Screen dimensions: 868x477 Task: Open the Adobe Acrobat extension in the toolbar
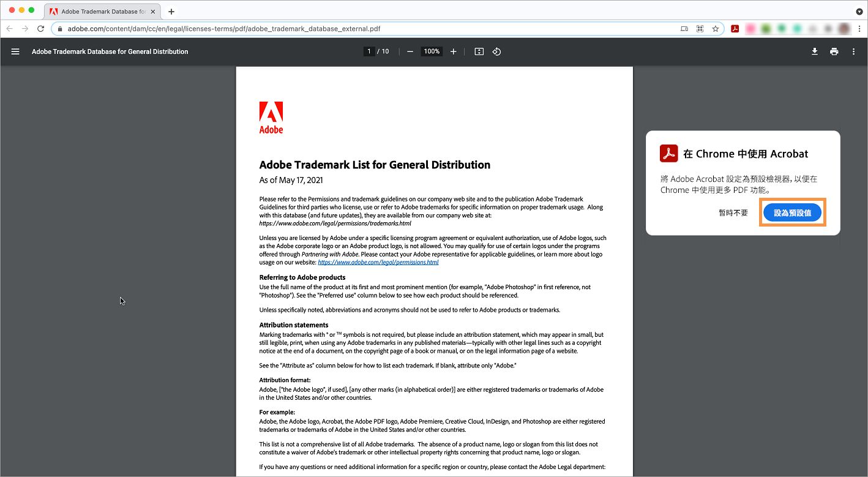735,28
